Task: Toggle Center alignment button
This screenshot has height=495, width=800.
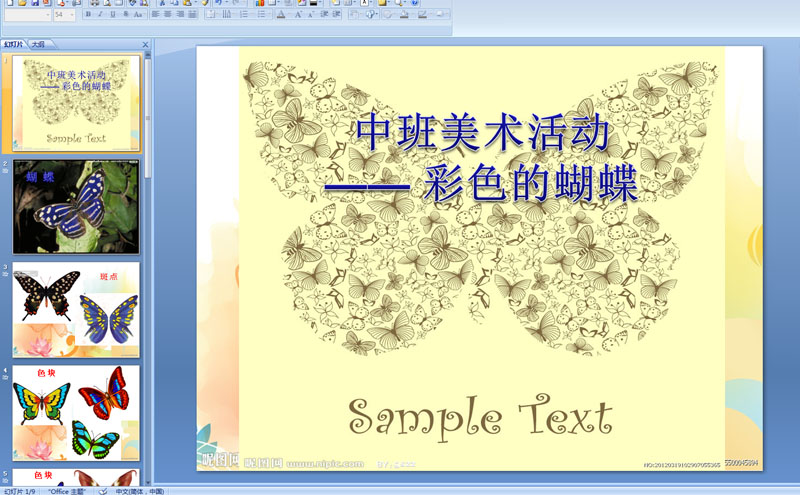Action: pyautogui.click(x=168, y=14)
